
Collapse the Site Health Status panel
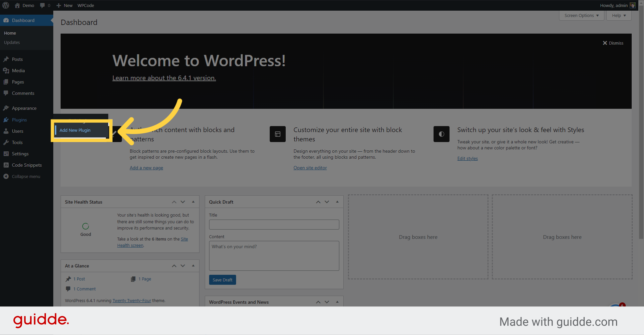tap(193, 202)
